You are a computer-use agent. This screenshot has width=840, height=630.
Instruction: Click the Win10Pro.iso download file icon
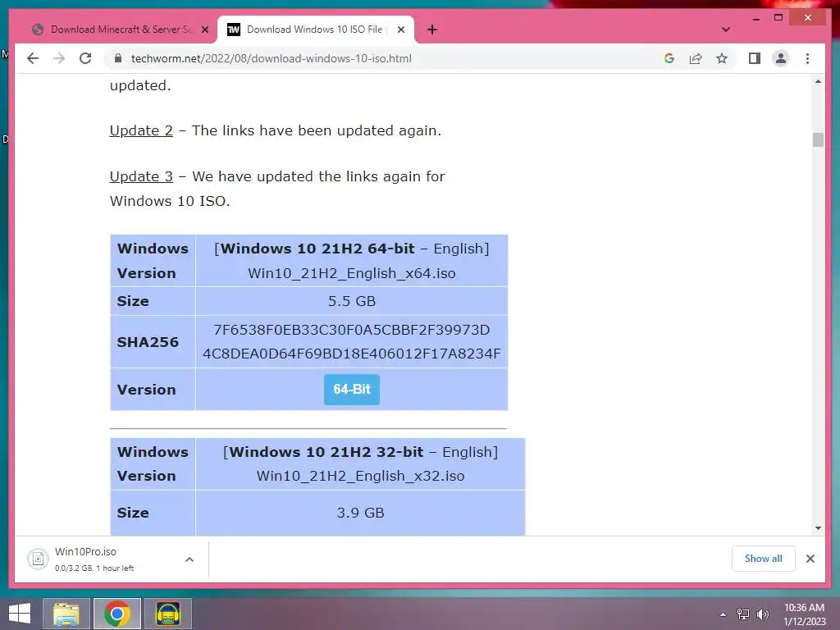[38, 559]
